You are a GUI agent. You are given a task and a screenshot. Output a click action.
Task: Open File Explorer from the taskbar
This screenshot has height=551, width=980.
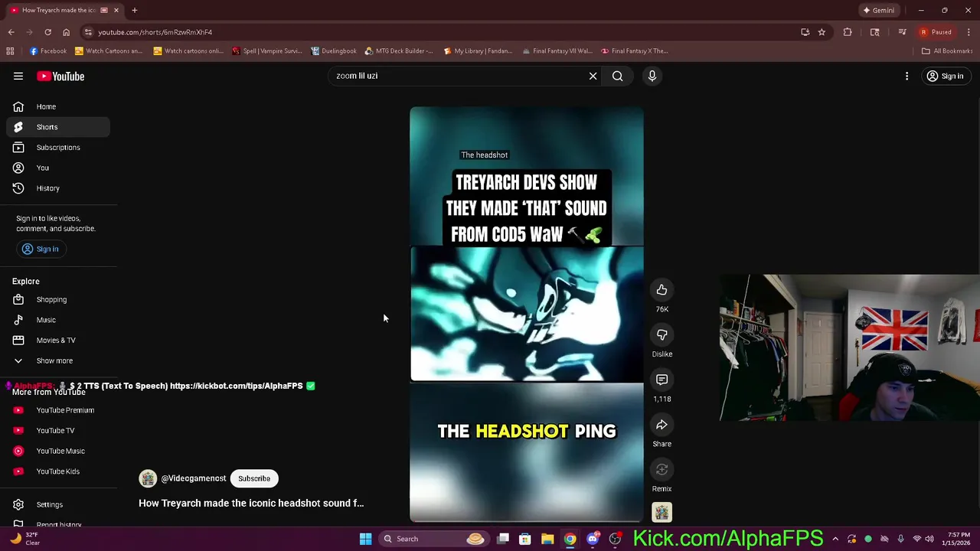point(547,539)
